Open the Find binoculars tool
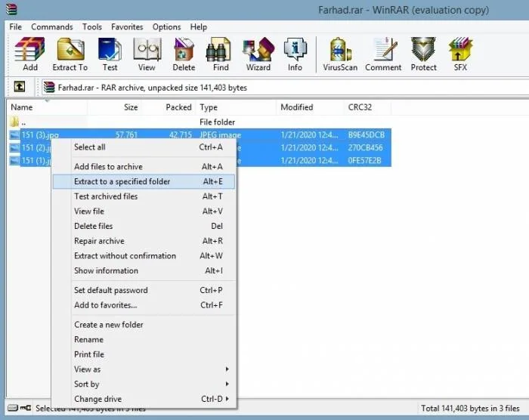This screenshot has height=420, width=529. pos(221,54)
